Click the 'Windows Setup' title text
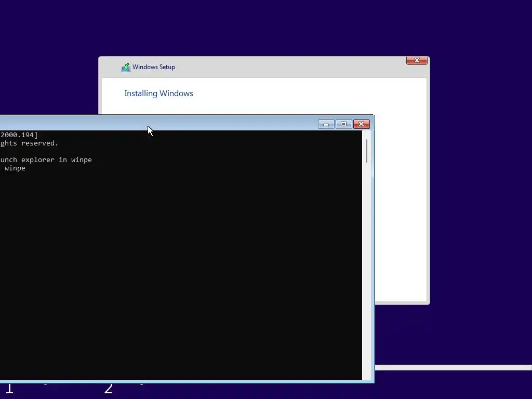Screen dimensions: 532x399 154,67
